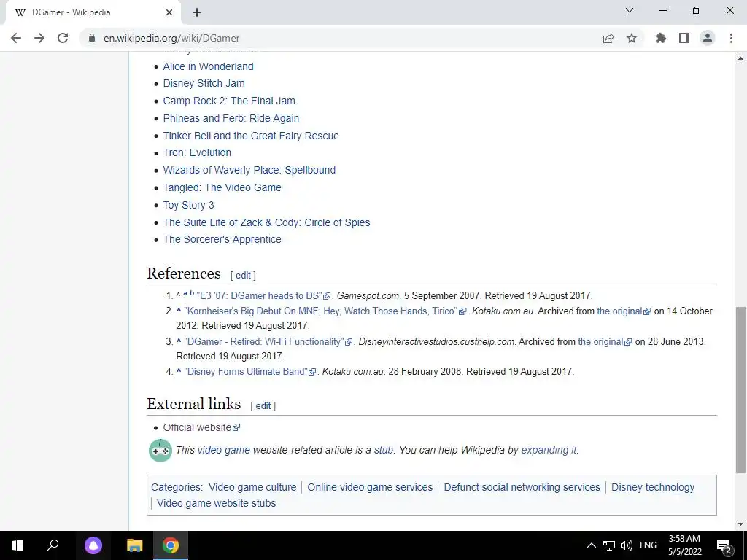Open the Tron: Evolution link
Image resolution: width=747 pixels, height=560 pixels.
197,152
